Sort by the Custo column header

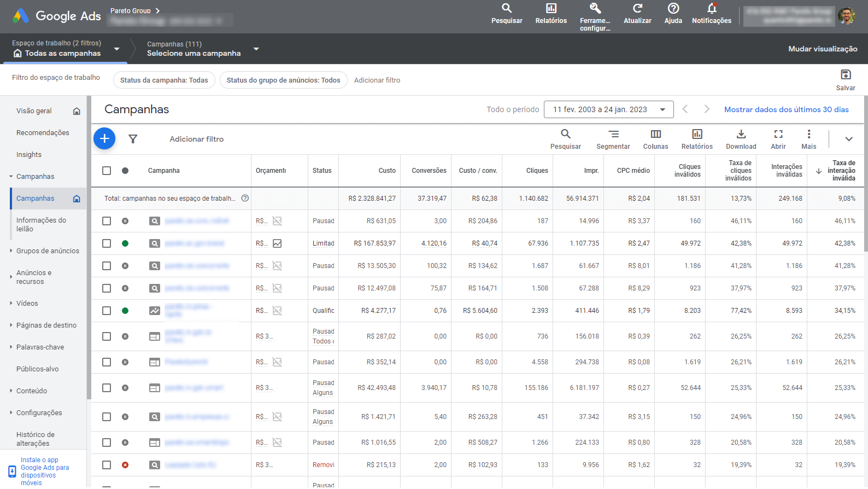click(x=386, y=171)
